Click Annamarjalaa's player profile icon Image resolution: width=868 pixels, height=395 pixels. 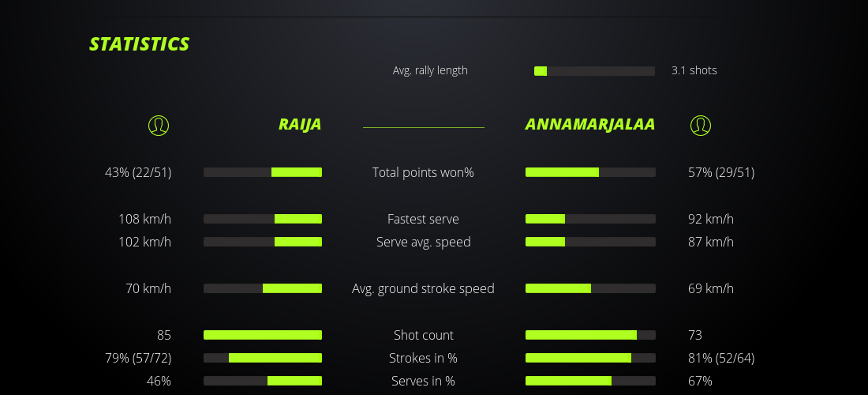(700, 125)
